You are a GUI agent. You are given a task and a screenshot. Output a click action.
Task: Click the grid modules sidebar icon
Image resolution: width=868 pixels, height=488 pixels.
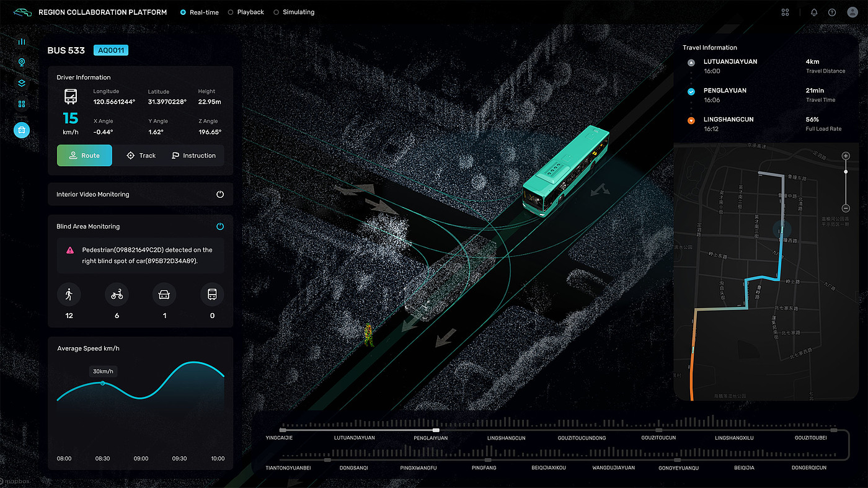point(22,104)
